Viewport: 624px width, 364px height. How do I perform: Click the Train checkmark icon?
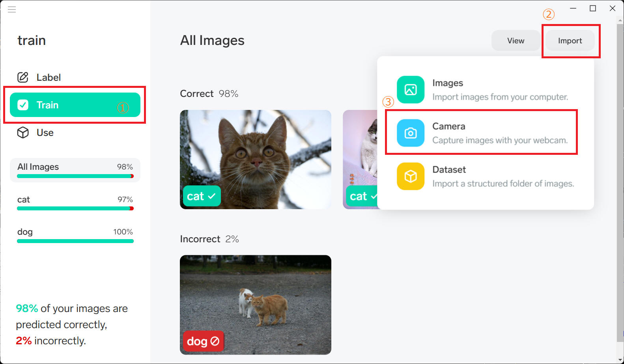[x=23, y=105]
